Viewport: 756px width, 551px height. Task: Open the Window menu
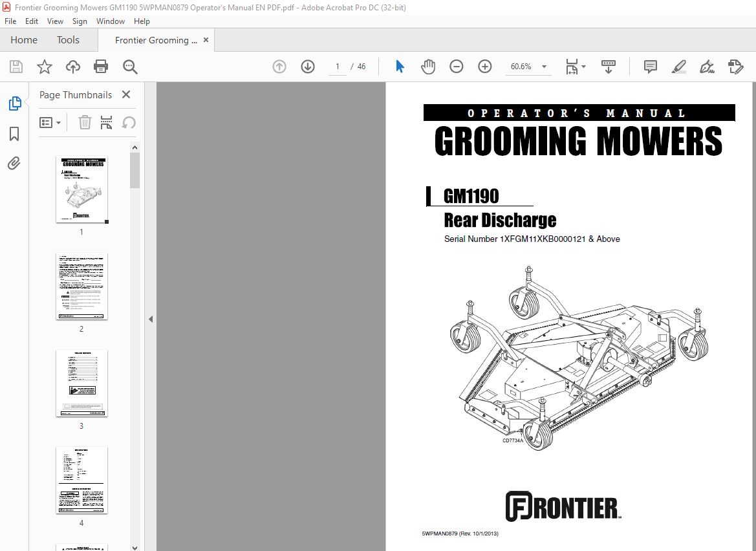point(111,21)
